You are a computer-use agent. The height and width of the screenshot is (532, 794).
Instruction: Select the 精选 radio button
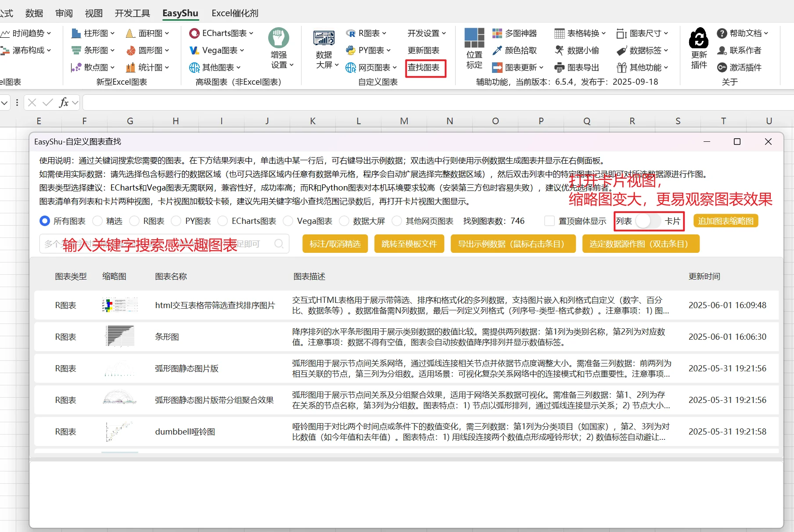pyautogui.click(x=97, y=221)
